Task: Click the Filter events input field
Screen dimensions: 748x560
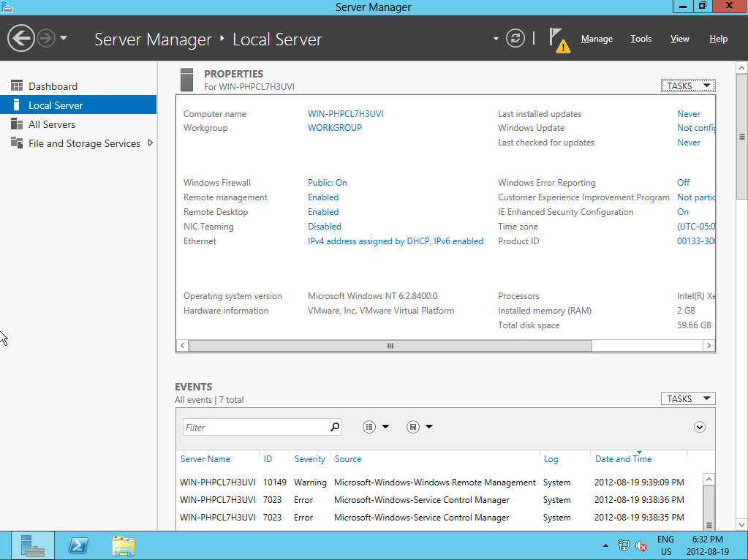Action: click(252, 427)
